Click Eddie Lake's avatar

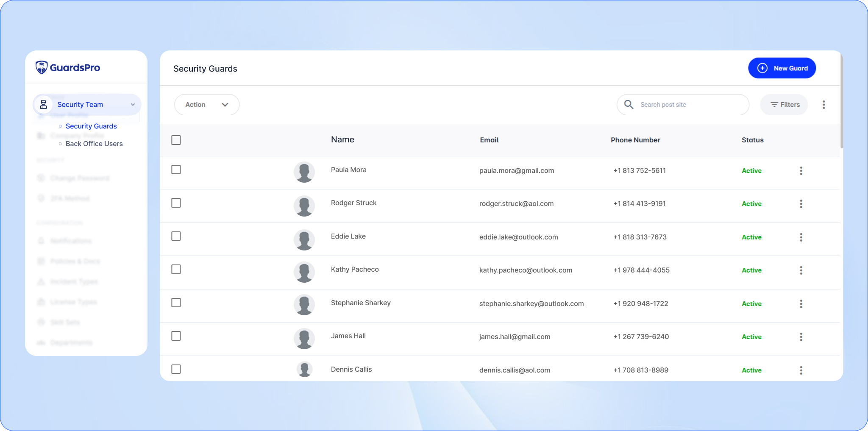pos(304,240)
